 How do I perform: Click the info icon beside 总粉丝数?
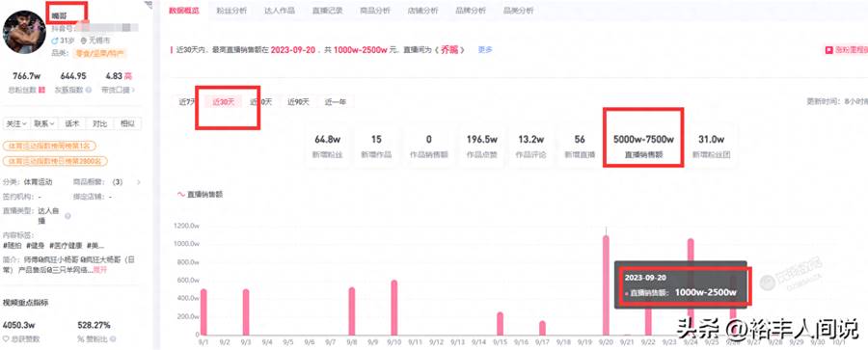[42, 90]
